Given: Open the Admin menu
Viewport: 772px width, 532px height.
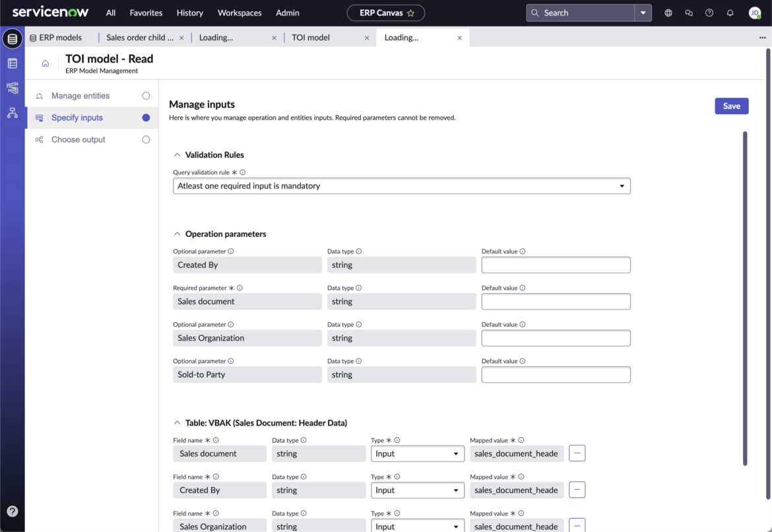Looking at the screenshot, I should click(x=288, y=13).
